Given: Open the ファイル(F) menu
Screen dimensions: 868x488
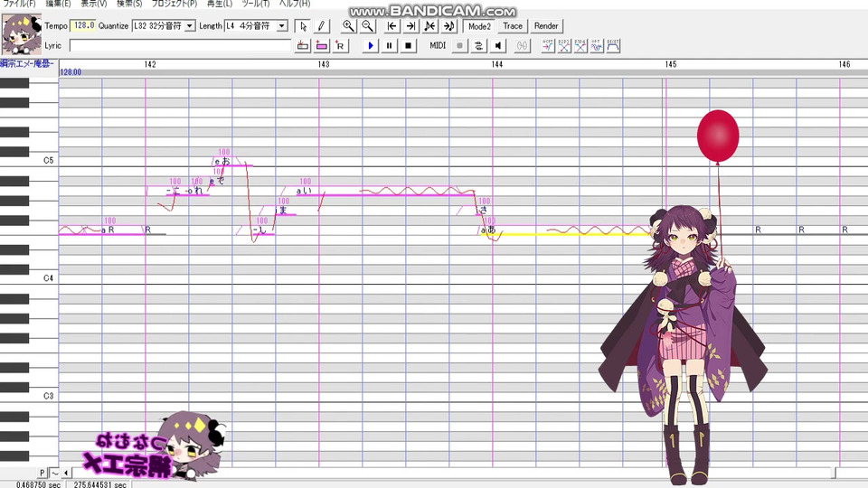Looking at the screenshot, I should (19, 4).
